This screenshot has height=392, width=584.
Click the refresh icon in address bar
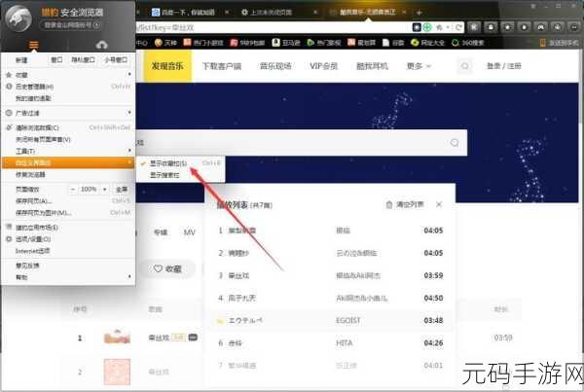coord(458,27)
